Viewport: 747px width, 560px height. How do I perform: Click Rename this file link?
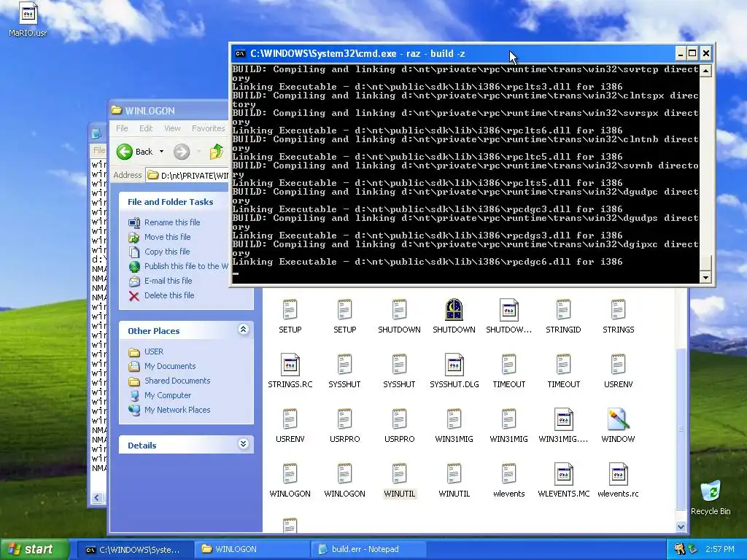pos(172,222)
